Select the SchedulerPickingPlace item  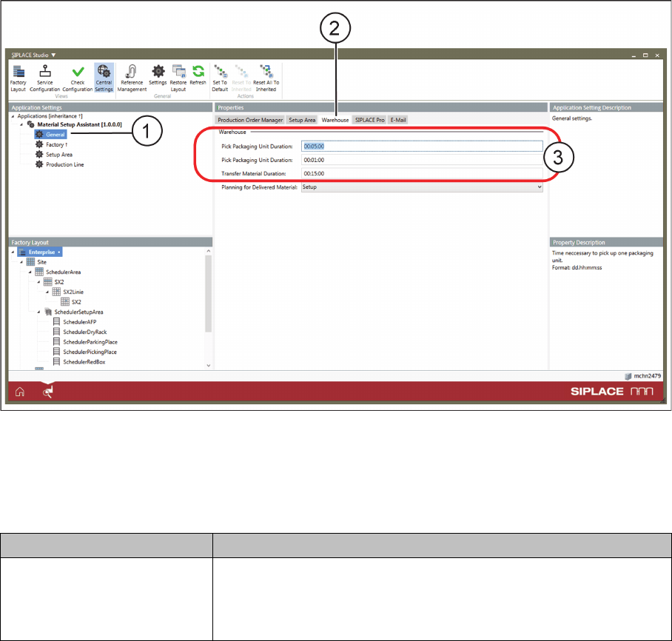click(84, 352)
